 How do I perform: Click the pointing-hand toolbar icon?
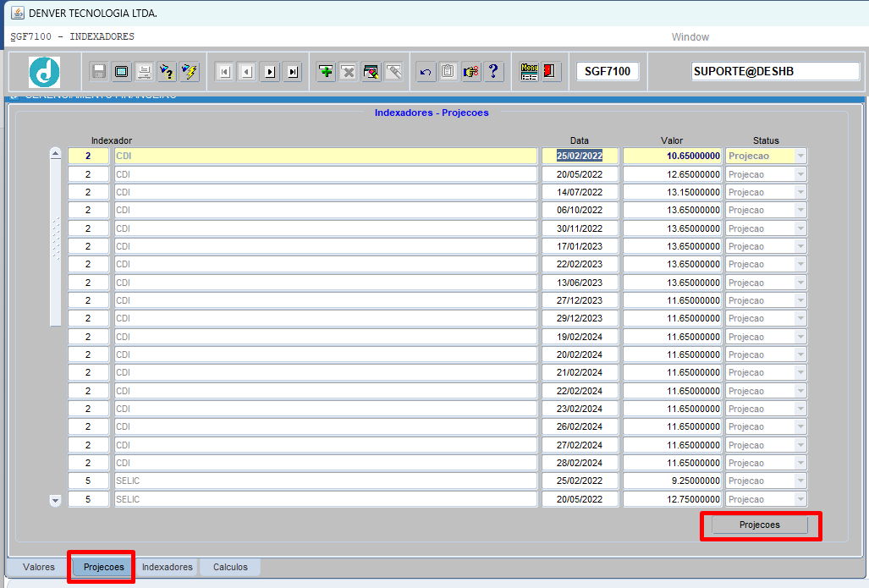[471, 72]
